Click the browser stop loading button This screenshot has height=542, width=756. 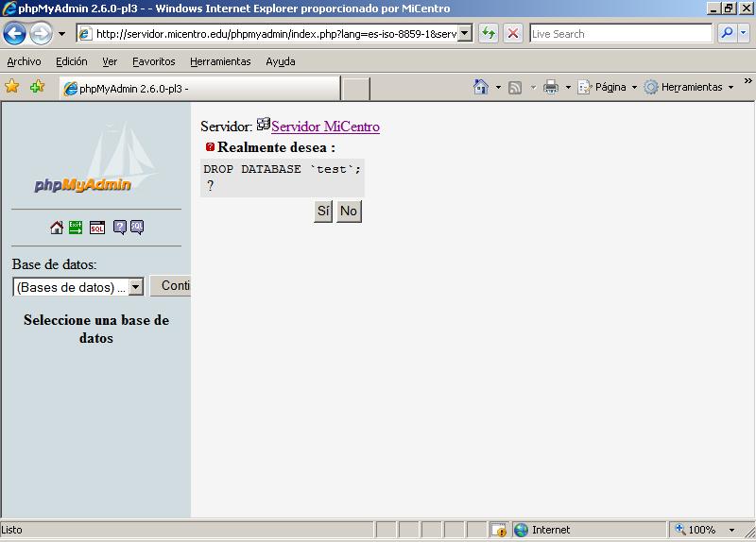[513, 33]
